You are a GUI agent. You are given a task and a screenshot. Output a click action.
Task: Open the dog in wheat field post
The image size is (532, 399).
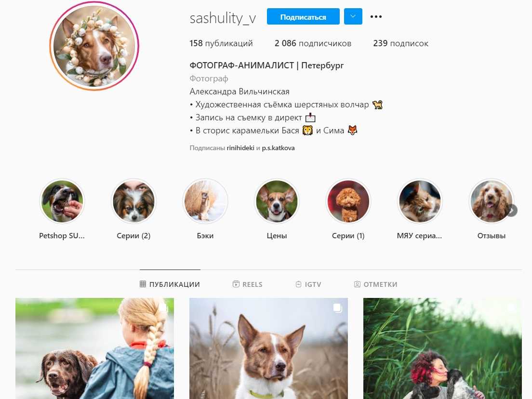pyautogui.click(x=268, y=348)
